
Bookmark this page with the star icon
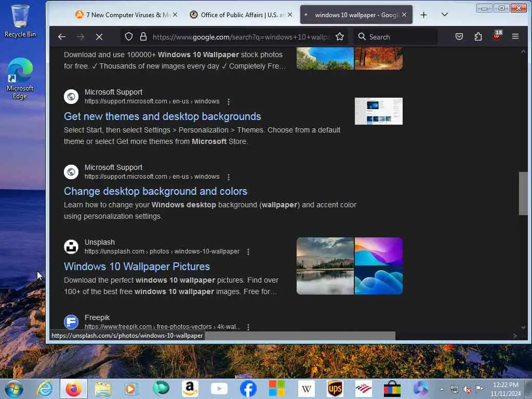tap(340, 37)
